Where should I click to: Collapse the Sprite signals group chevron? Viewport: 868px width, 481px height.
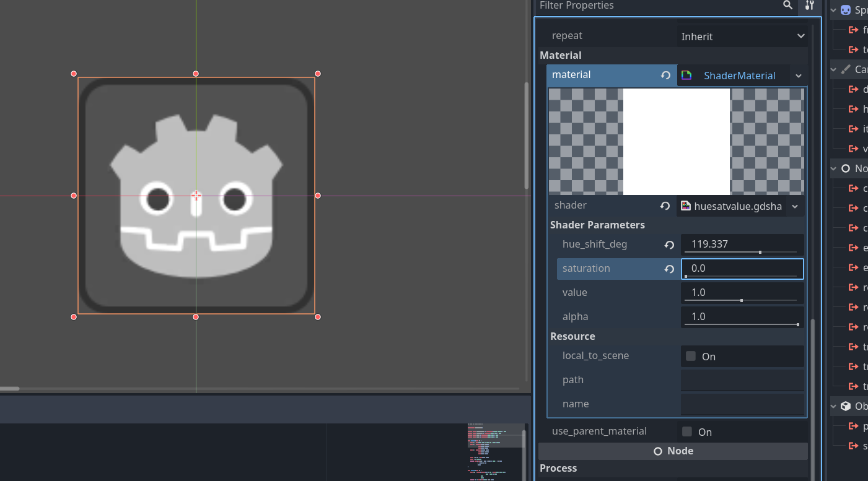pos(834,10)
